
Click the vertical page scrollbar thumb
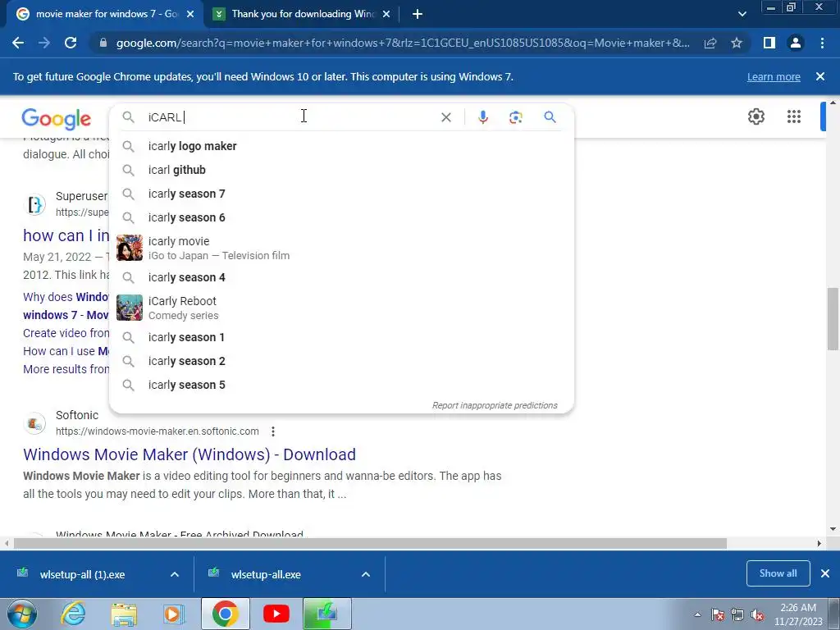[833, 319]
